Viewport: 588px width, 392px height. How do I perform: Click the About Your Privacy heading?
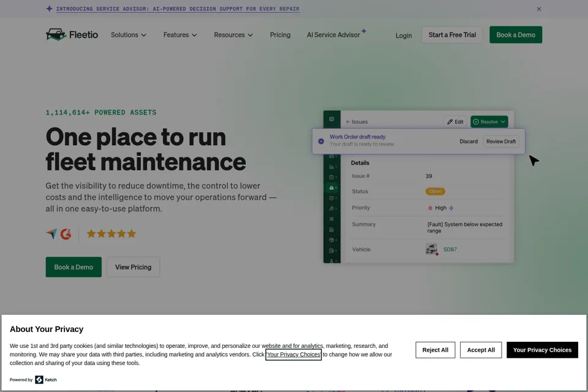[x=47, y=329]
